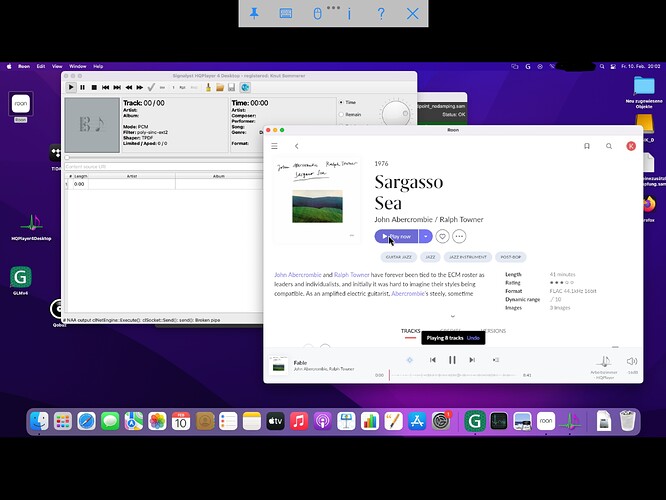
Task: Open the queue icon in Roon playback bar
Action: (496, 360)
